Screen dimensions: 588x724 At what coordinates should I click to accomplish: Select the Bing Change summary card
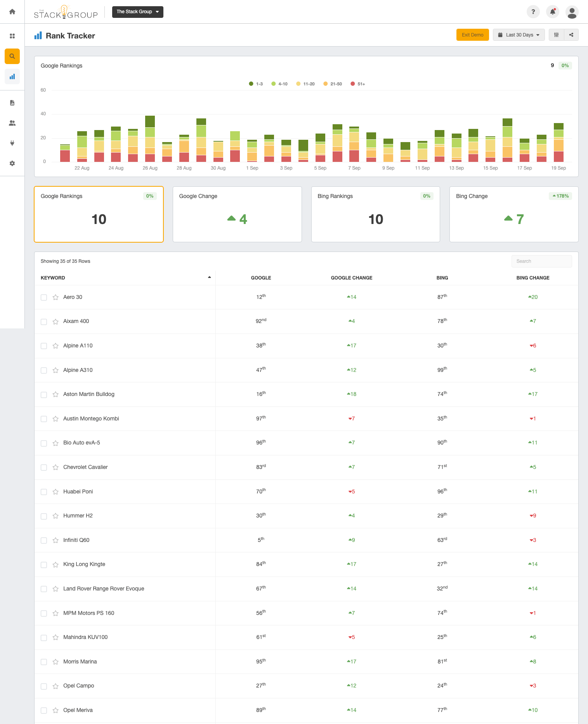click(x=514, y=214)
